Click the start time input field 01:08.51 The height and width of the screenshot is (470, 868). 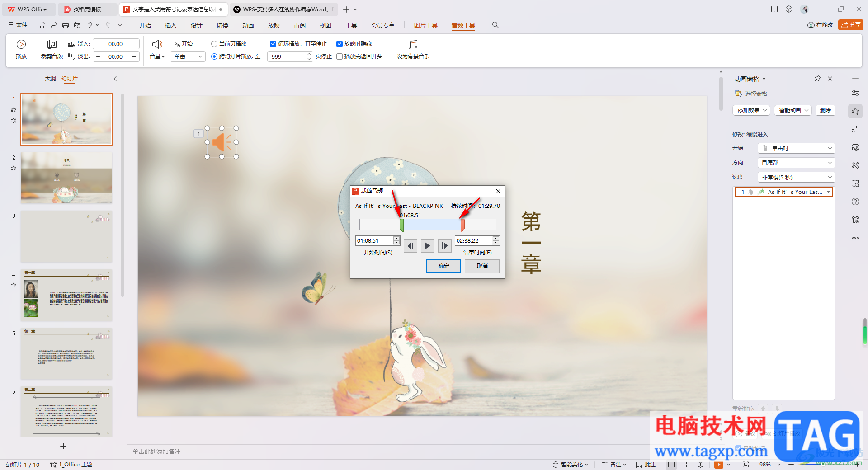click(x=374, y=241)
